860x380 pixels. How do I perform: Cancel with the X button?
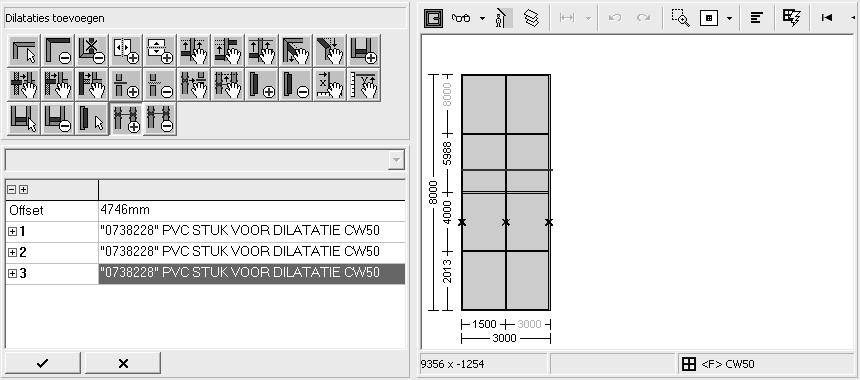click(123, 363)
